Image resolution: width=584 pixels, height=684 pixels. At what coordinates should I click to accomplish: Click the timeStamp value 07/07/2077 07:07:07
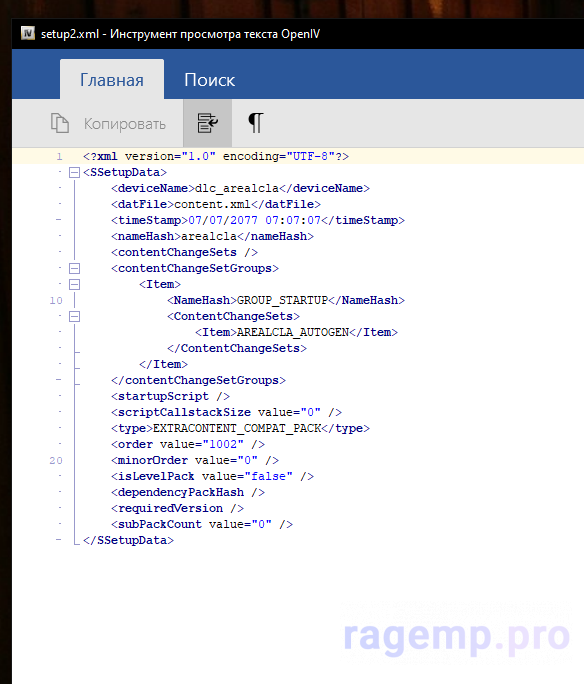tap(254, 220)
